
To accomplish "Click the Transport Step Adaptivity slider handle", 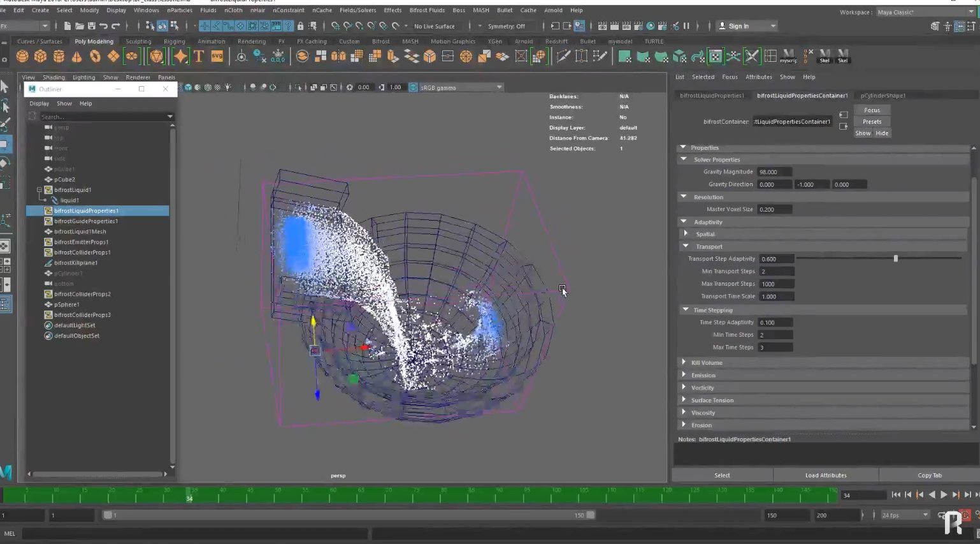I will pyautogui.click(x=895, y=259).
